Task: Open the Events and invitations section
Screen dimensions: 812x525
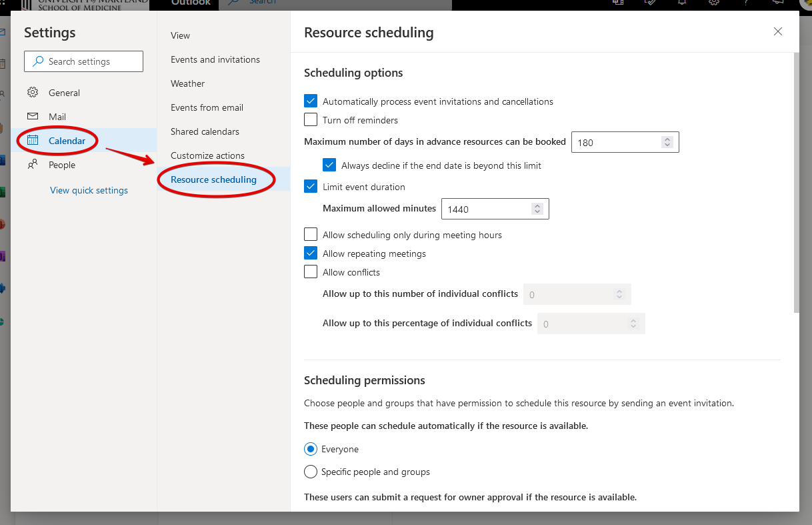Action: [x=215, y=59]
